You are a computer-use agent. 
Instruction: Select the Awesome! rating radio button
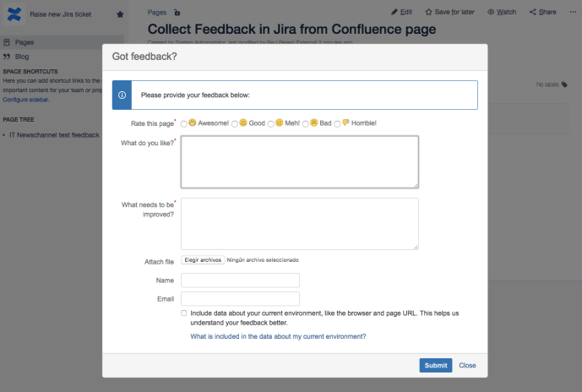184,123
